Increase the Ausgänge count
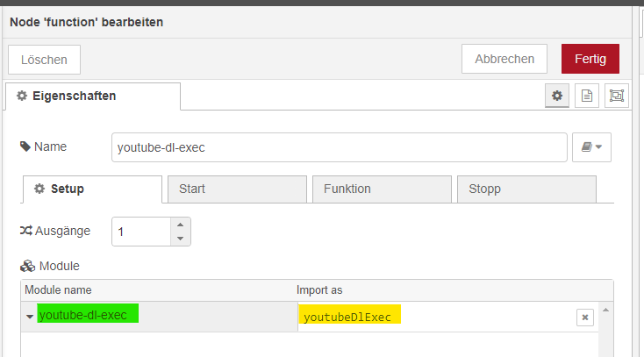Screen dimensions: 644x357 pos(180,225)
